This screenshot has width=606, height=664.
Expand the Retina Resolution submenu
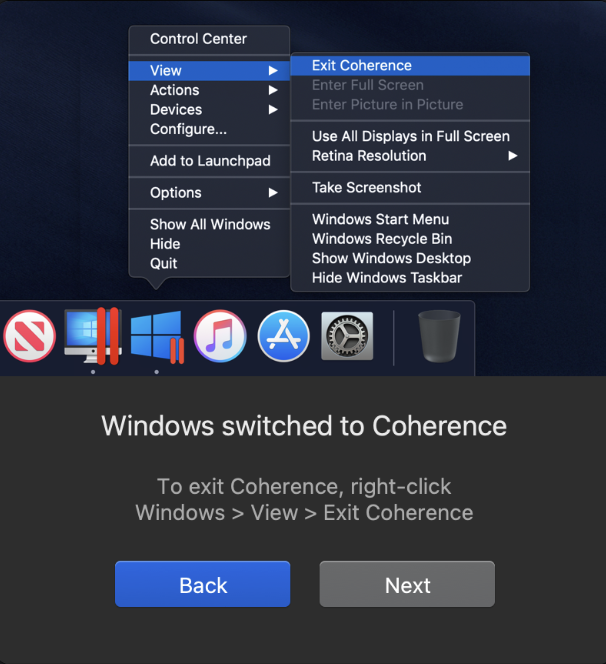coord(410,156)
